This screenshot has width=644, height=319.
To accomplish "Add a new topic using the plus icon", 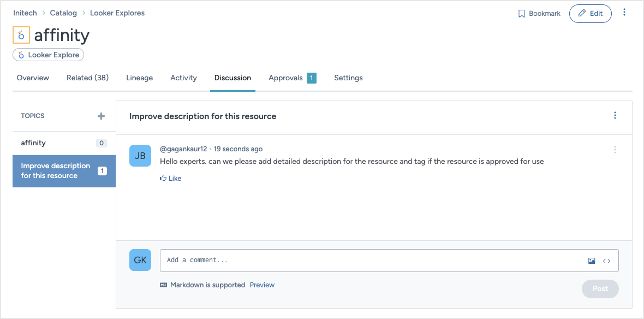I will tap(101, 116).
